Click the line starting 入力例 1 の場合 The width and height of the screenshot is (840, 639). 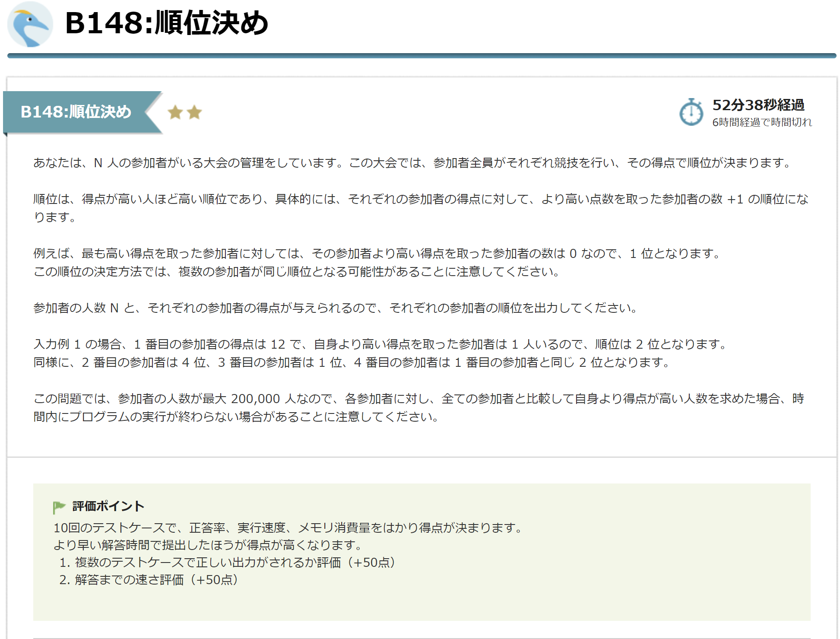(381, 344)
